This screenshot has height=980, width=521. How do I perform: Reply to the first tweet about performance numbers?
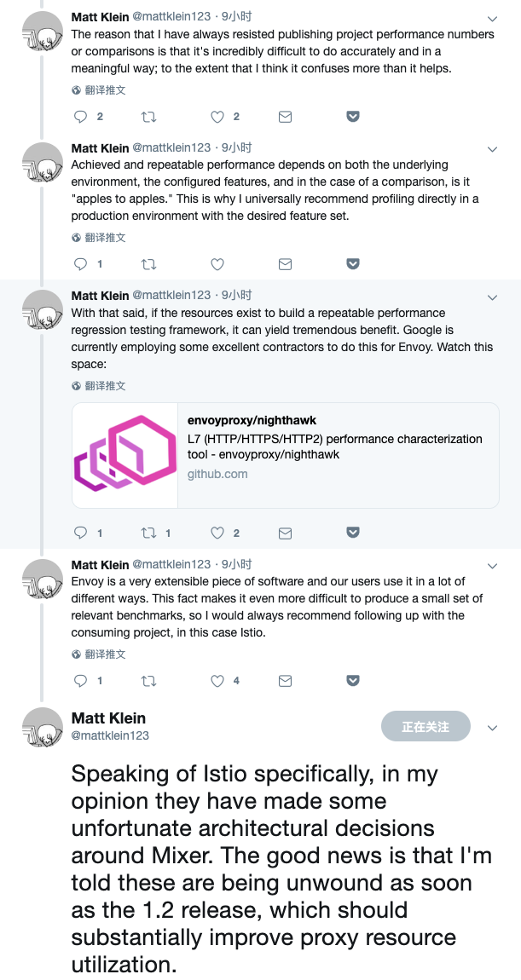[x=81, y=117]
